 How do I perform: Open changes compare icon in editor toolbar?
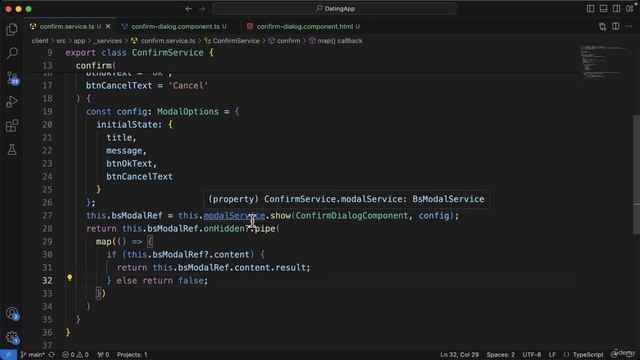coord(602,27)
